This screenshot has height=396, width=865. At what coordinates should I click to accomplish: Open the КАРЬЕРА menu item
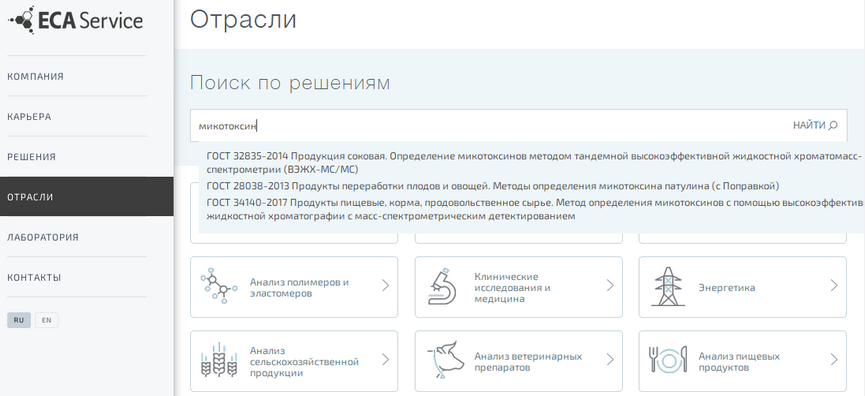(29, 117)
